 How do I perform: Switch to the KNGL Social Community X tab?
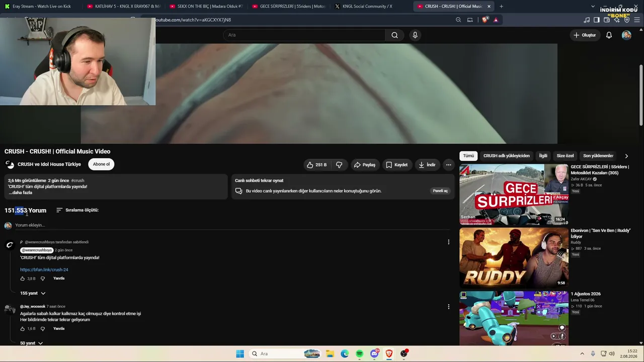[x=371, y=7]
